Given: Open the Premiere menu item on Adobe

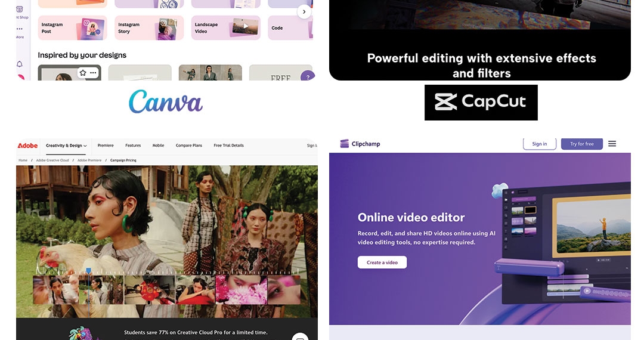Looking at the screenshot, I should 106,146.
